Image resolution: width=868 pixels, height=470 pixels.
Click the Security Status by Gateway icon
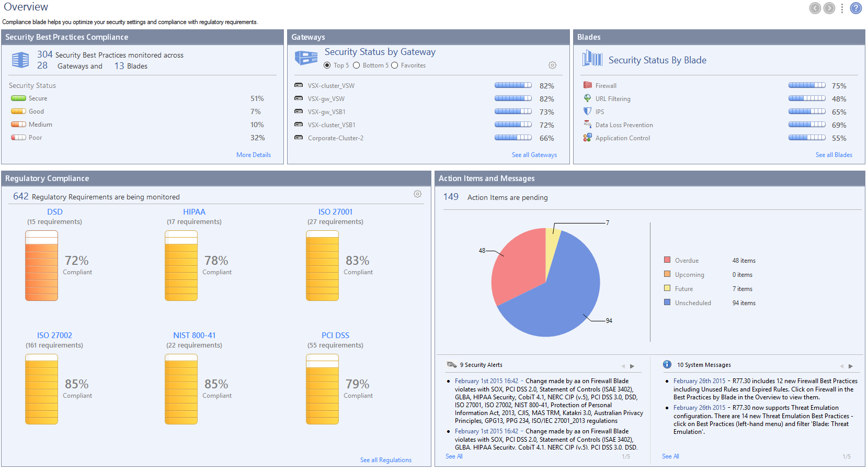click(306, 58)
